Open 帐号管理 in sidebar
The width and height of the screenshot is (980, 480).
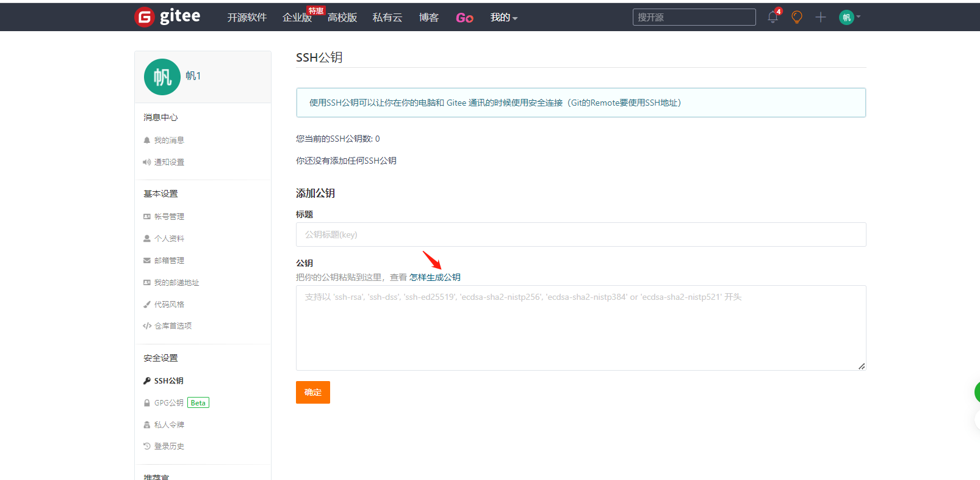coord(169,217)
